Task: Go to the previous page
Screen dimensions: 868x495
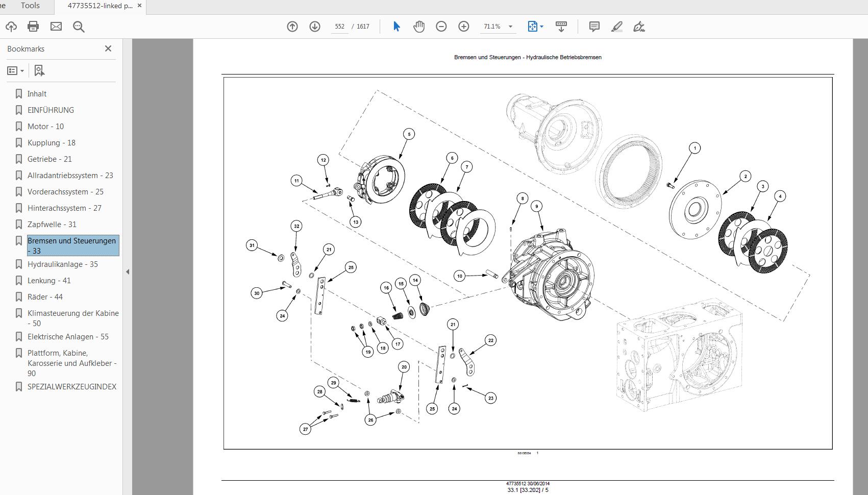Action: tap(292, 27)
